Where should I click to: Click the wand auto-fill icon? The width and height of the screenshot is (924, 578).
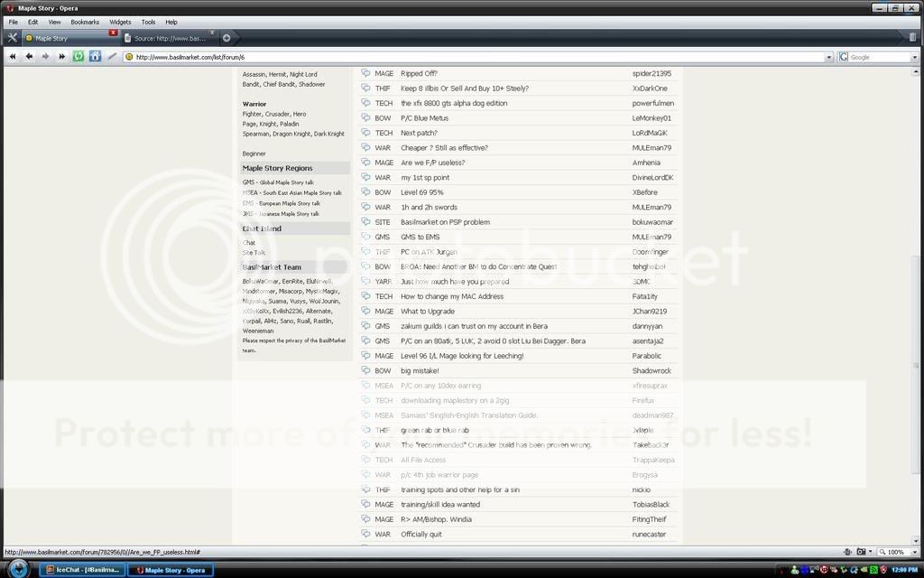click(x=112, y=56)
